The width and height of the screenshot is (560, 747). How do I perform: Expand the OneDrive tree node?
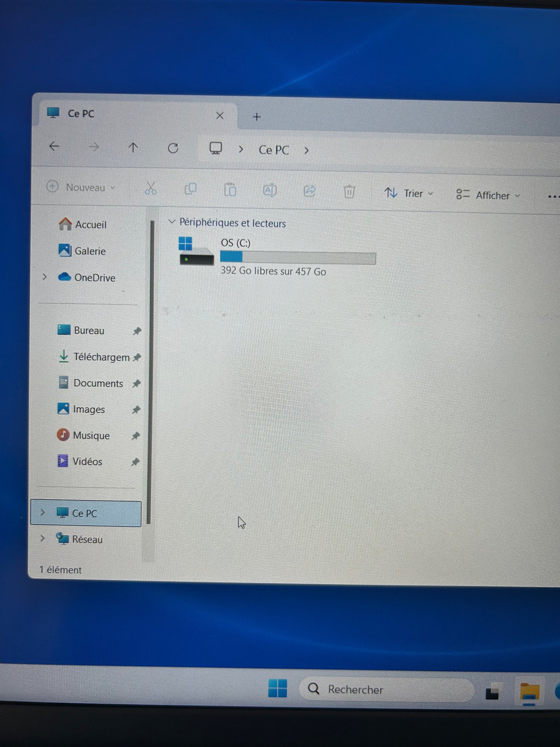[45, 277]
